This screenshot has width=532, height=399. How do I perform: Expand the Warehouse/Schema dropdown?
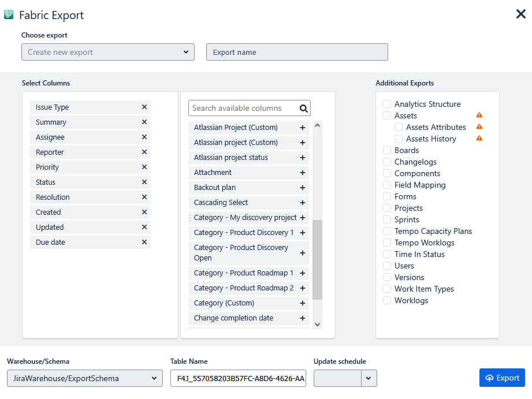[85, 378]
